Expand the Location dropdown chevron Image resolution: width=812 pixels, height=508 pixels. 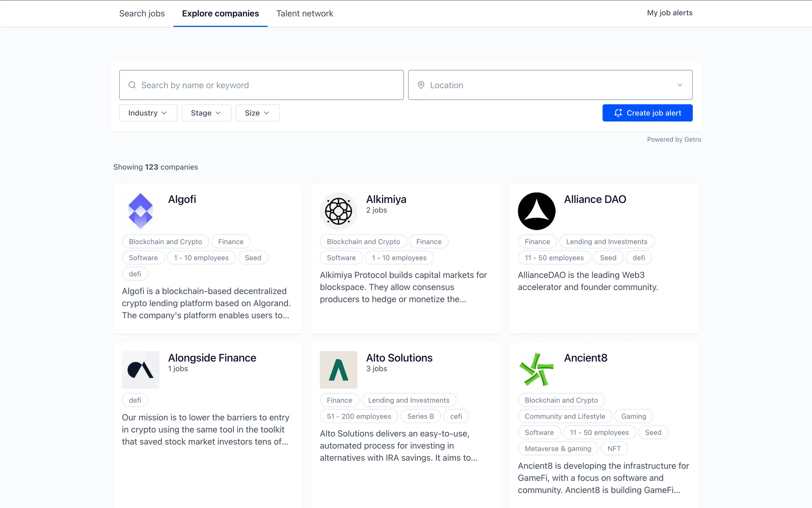(x=680, y=85)
